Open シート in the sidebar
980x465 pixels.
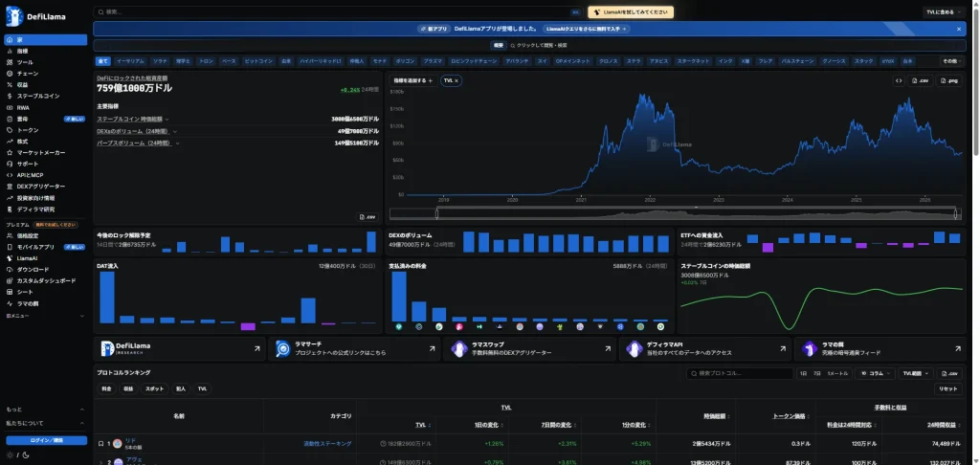point(46,292)
